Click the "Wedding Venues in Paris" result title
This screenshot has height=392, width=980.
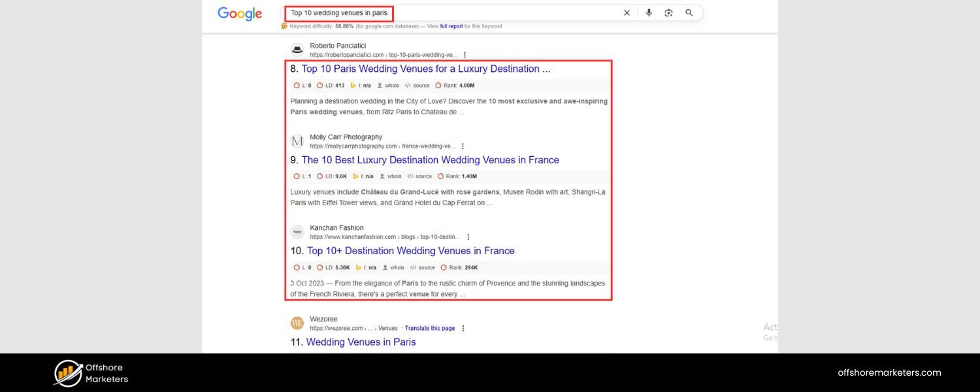(361, 342)
